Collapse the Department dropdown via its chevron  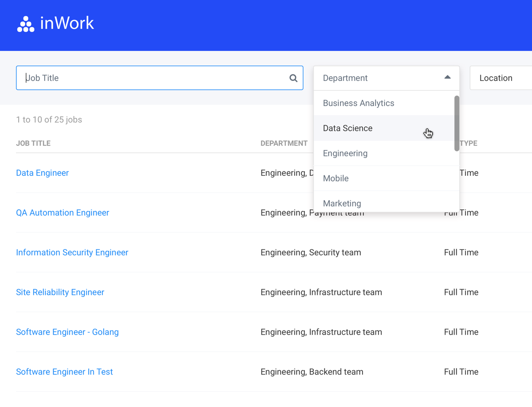(447, 77)
